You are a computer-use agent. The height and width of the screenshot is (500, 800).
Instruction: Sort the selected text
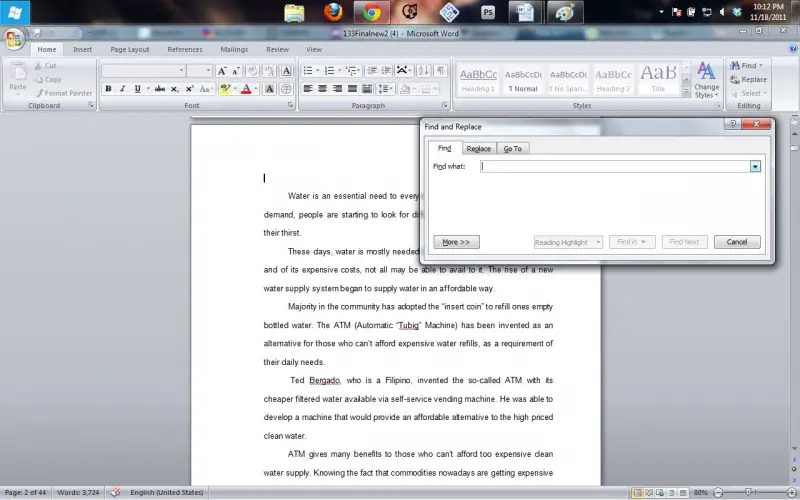(423, 70)
